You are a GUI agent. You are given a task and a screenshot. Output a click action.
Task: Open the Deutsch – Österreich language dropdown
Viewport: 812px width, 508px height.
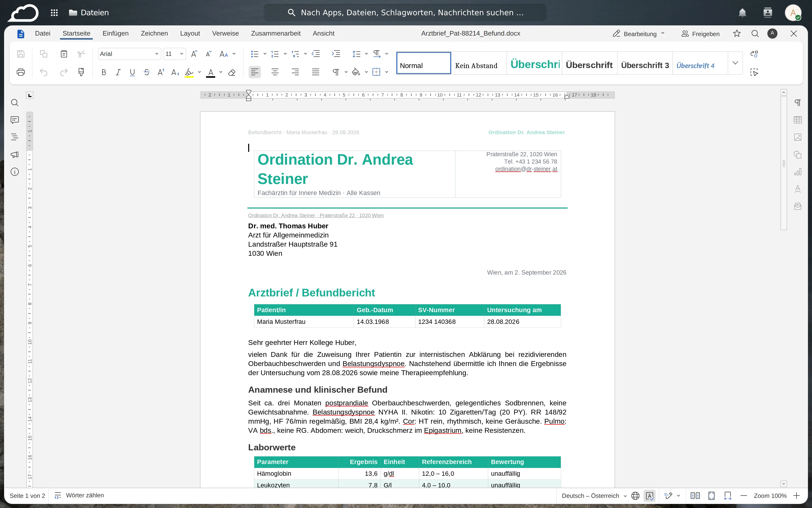(594, 496)
